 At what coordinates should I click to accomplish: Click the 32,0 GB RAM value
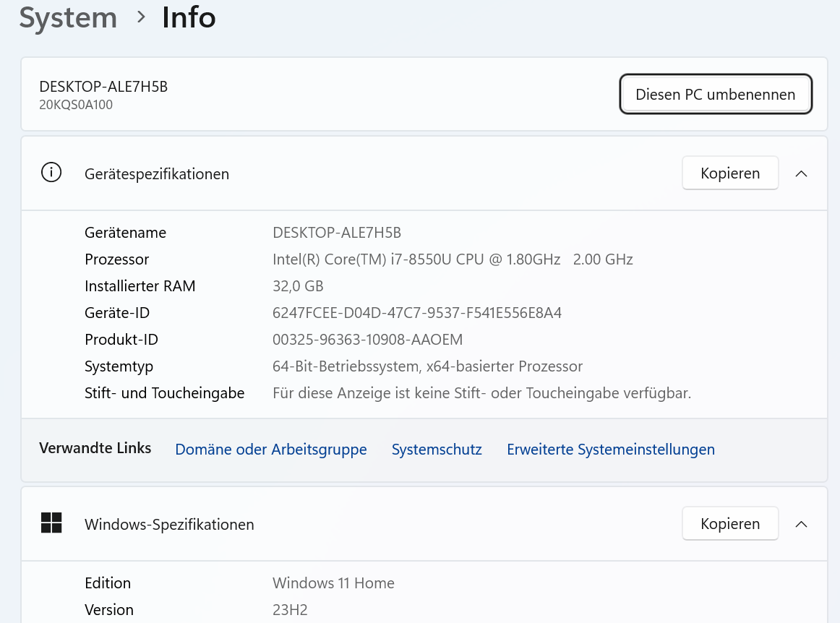[298, 286]
